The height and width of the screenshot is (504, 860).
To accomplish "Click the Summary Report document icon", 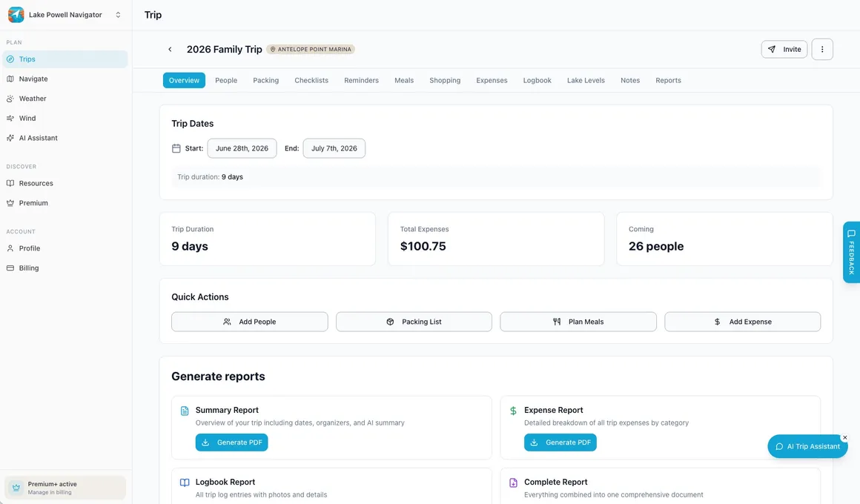I will point(185,411).
